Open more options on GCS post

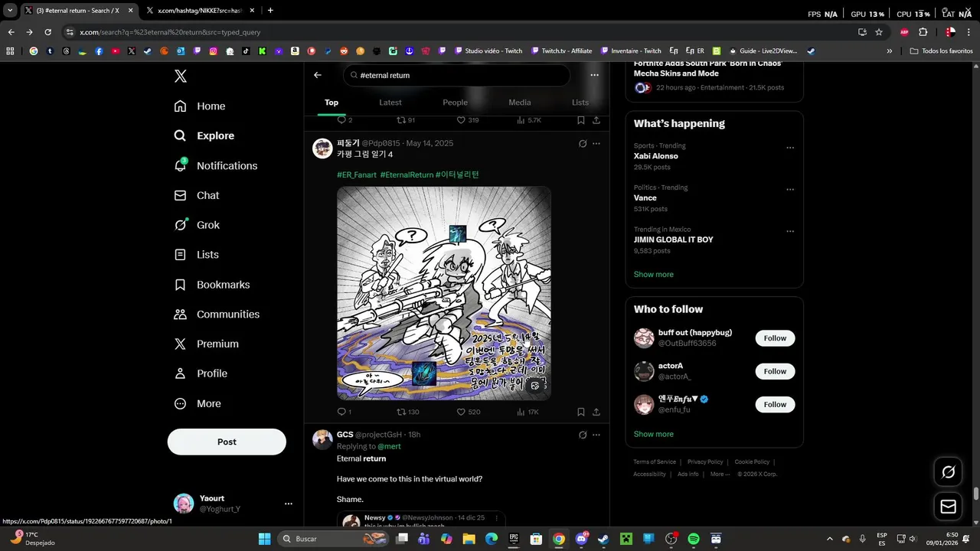[596, 435]
